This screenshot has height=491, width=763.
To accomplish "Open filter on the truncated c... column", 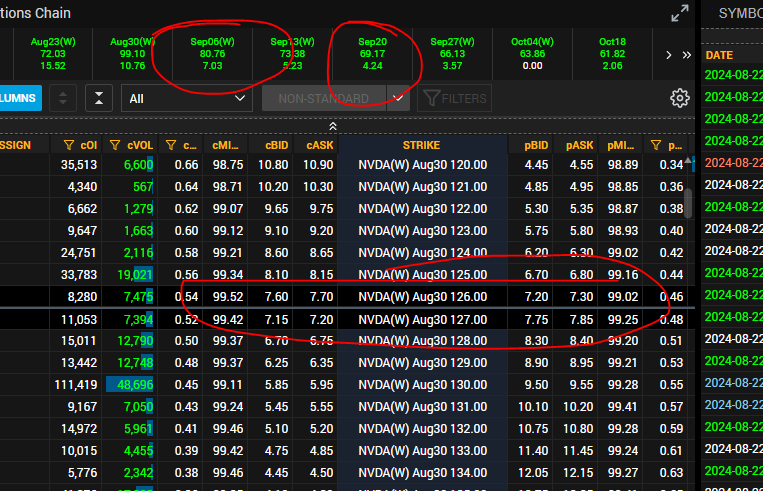I will pos(171,145).
